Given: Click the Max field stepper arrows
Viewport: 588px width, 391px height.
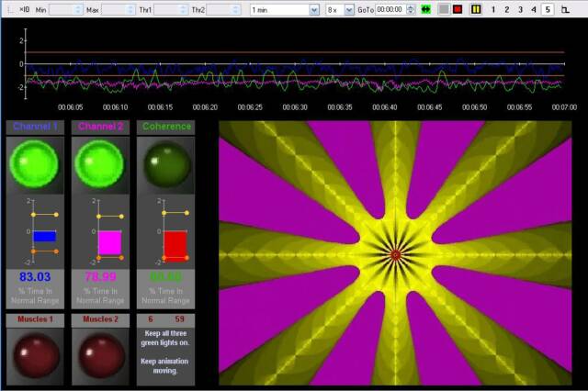Looking at the screenshot, I should (130, 10).
